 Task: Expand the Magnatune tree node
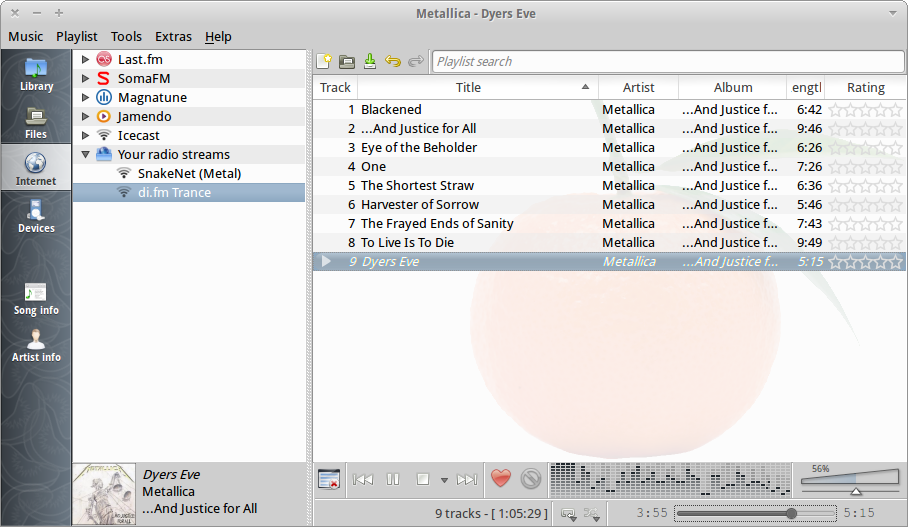[85, 97]
